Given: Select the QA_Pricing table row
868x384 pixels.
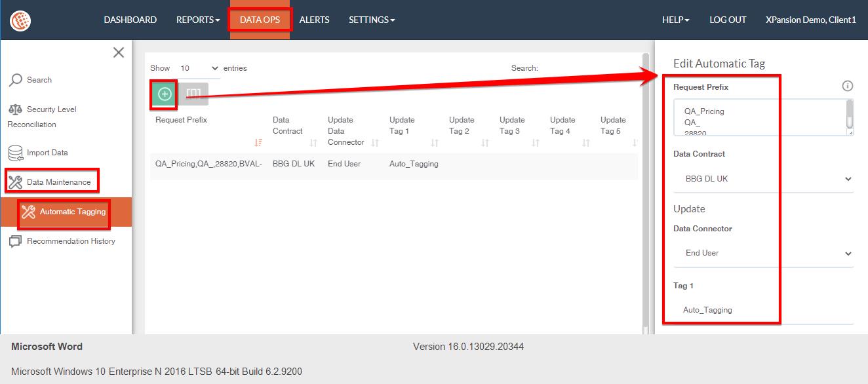Looking at the screenshot, I should (x=393, y=164).
